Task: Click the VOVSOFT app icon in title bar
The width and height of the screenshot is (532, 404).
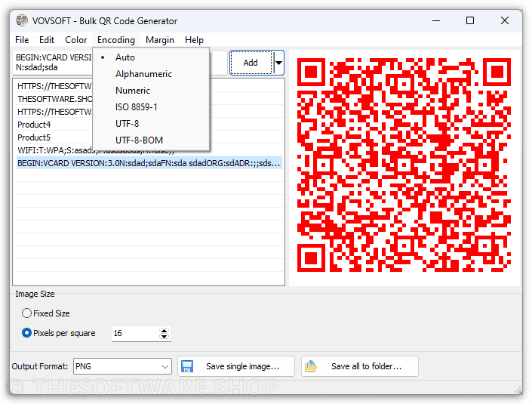Action: coord(22,20)
